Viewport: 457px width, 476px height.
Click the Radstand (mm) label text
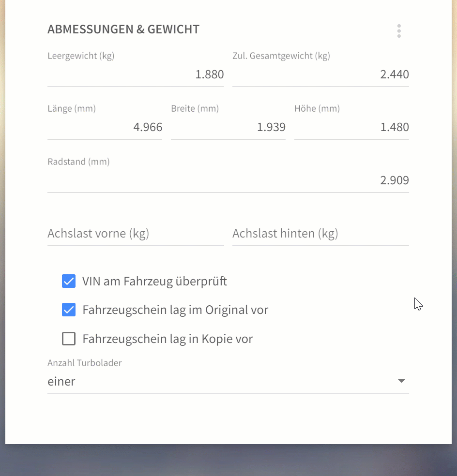pos(78,162)
